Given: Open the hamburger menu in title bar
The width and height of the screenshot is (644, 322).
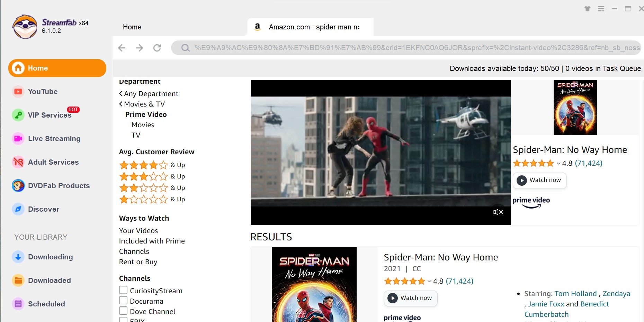Looking at the screenshot, I should point(601,9).
